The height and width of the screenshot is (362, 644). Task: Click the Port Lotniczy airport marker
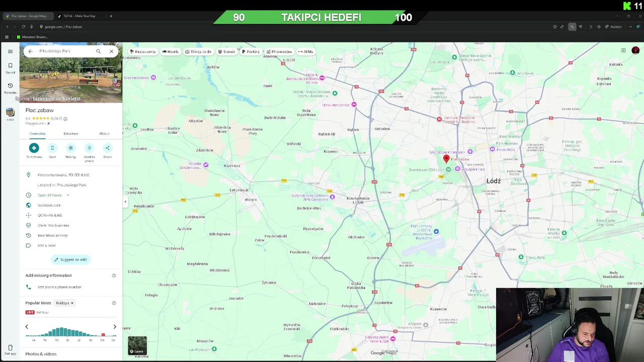[436, 231]
